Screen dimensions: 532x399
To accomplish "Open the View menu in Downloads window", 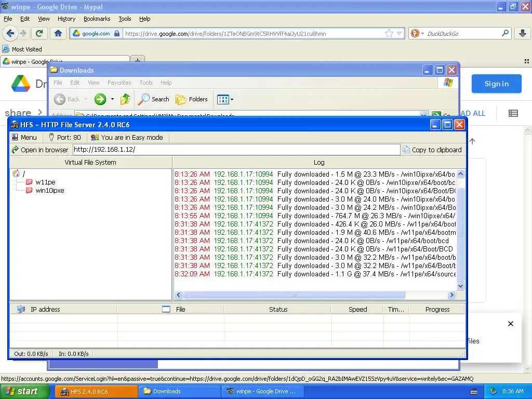I will coord(94,83).
